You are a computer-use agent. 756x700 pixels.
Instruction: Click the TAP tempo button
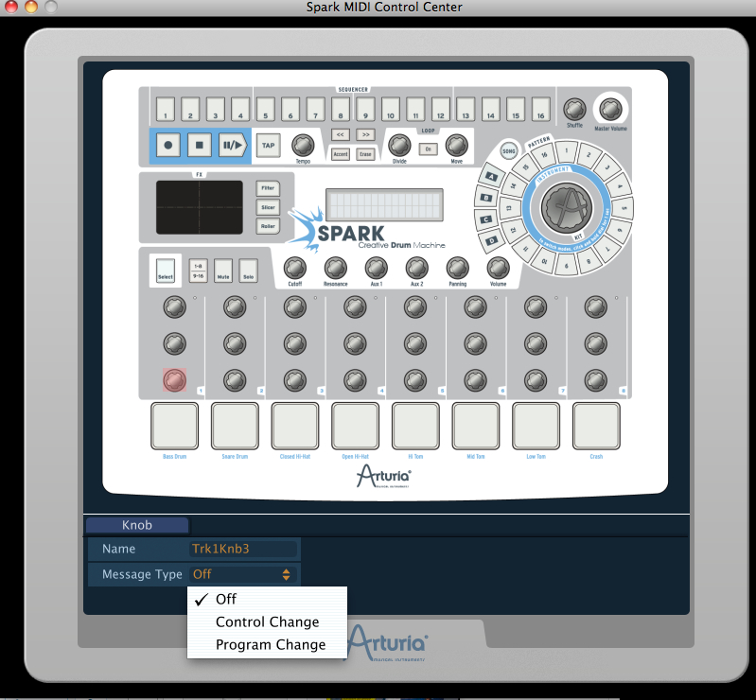[x=268, y=145]
